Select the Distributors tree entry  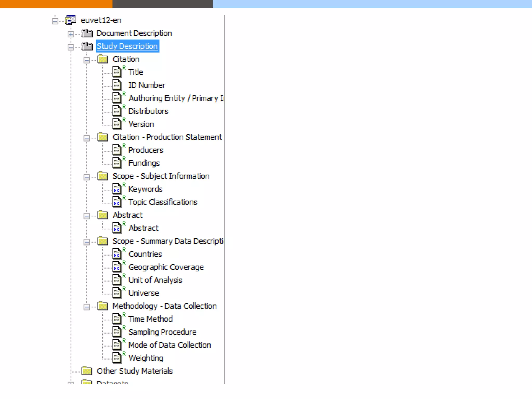pos(148,111)
